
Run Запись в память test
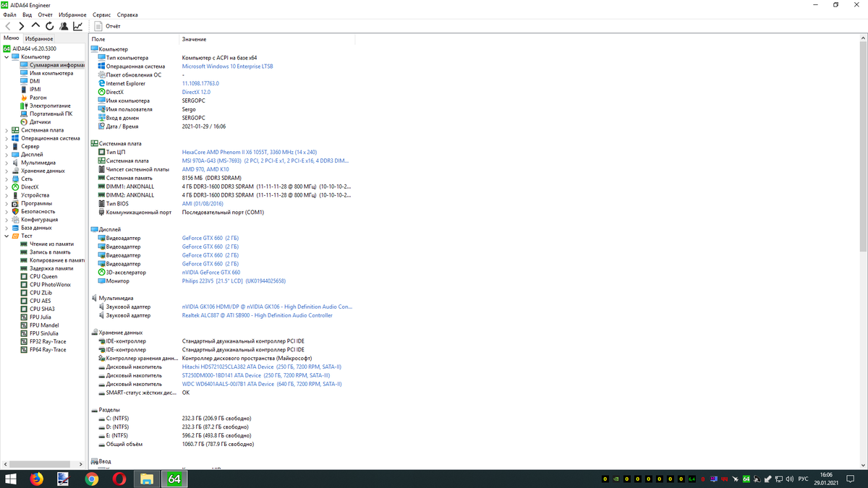(x=50, y=252)
